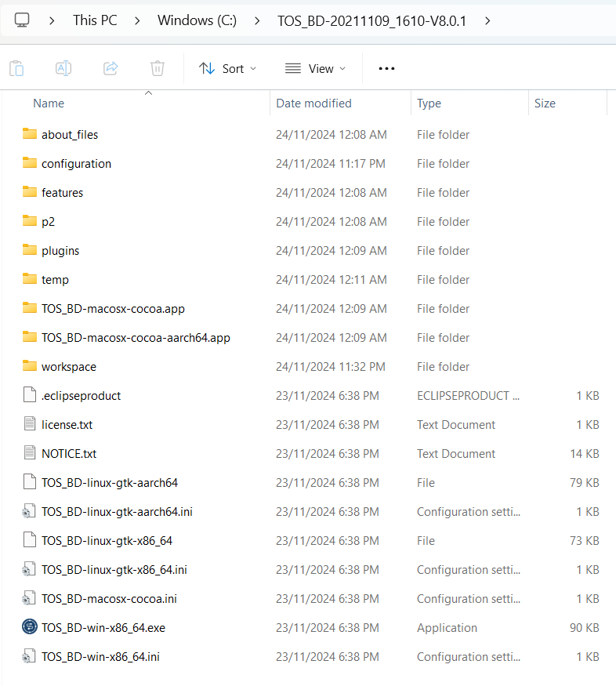Click the PC monitor icon in address bar
Screen dimensions: 616x686
pyautogui.click(x=21, y=20)
